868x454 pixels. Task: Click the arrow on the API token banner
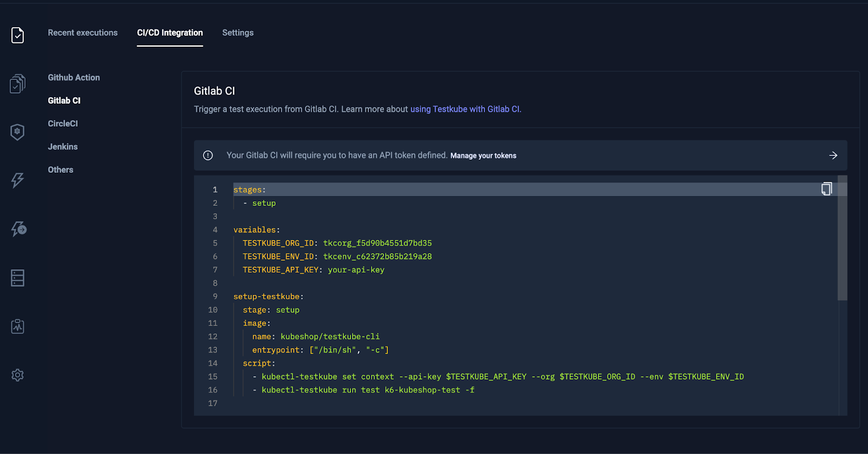click(x=833, y=155)
